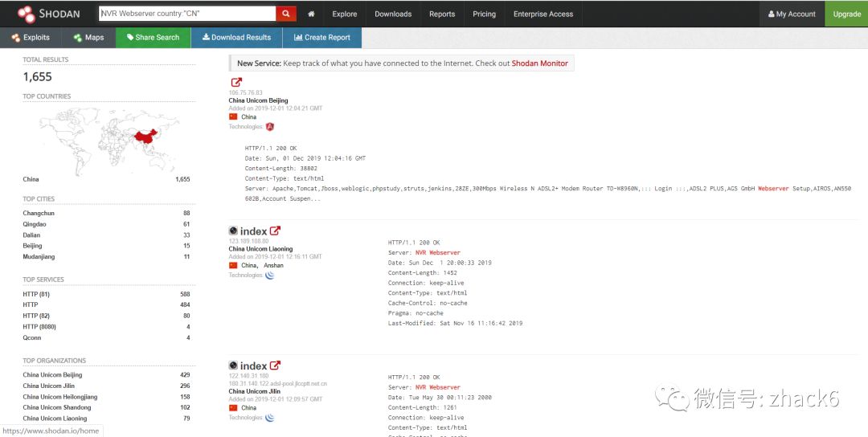Viewport: 868px width, 437px height.
Task: Click the red search magnifier button
Action: (285, 14)
